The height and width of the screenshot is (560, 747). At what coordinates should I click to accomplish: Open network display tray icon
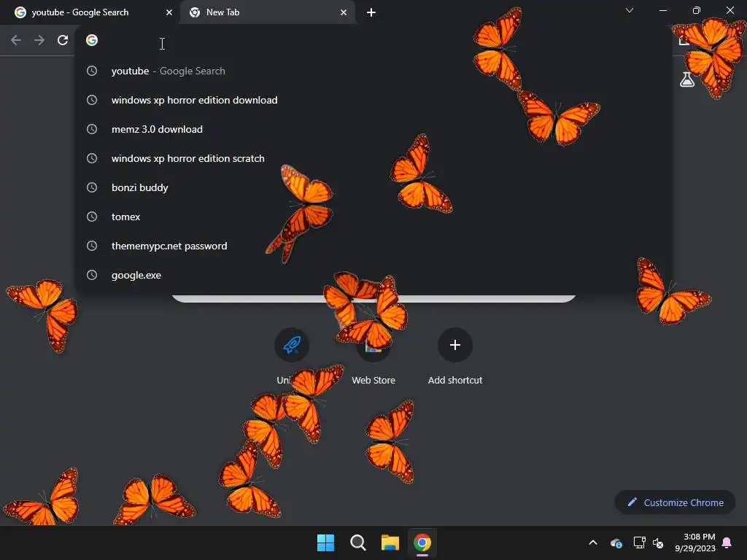point(639,542)
